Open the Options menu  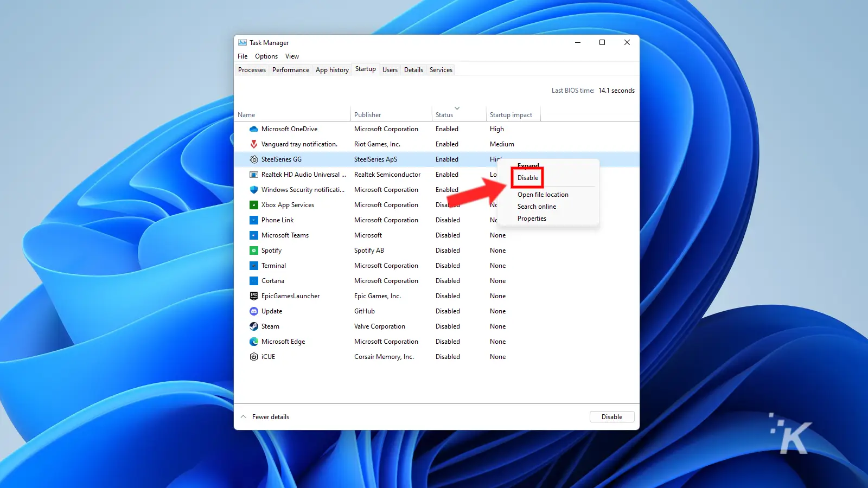(266, 56)
